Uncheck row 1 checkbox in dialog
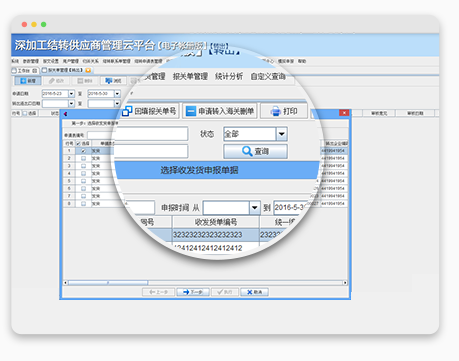 pyautogui.click(x=83, y=151)
